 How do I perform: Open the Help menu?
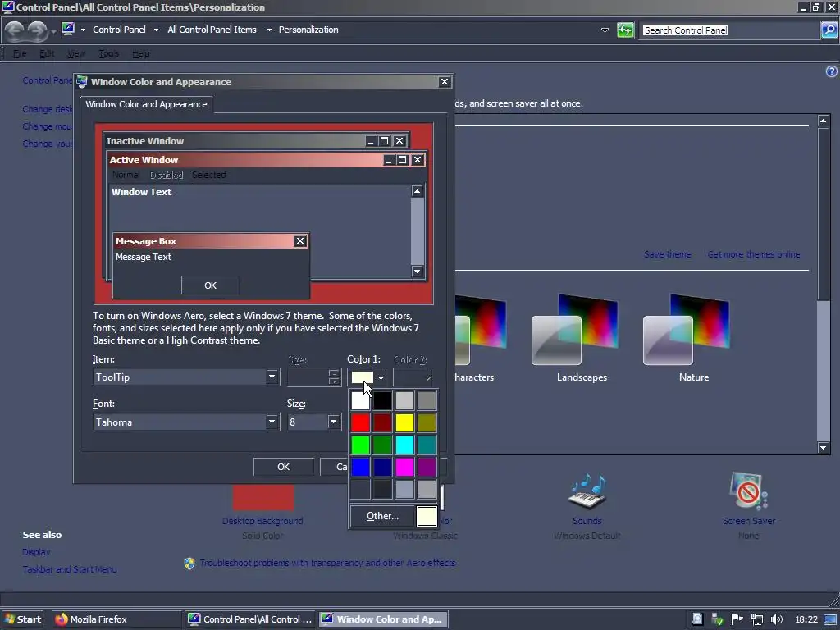(x=140, y=53)
